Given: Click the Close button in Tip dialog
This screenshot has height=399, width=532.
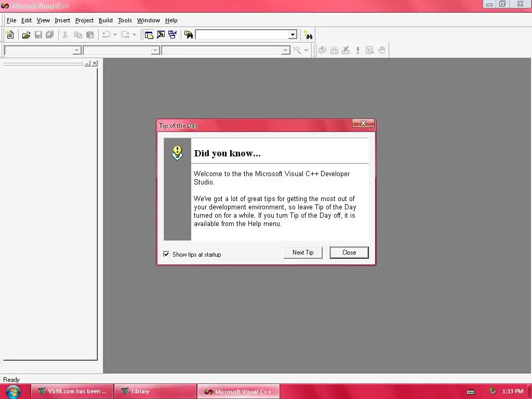Looking at the screenshot, I should (x=349, y=252).
